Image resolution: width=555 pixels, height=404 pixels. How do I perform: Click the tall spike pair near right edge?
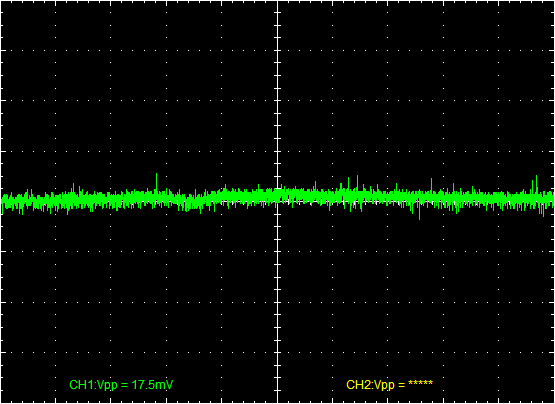point(534,184)
